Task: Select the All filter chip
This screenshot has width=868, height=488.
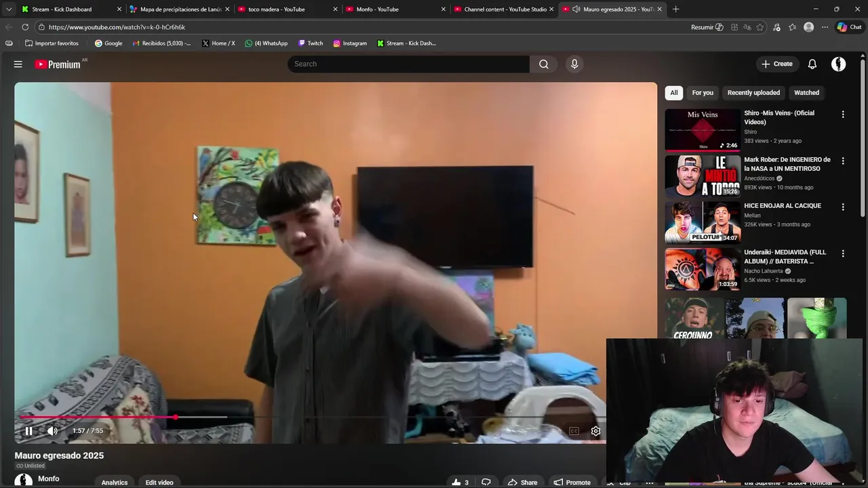Action: tap(674, 93)
